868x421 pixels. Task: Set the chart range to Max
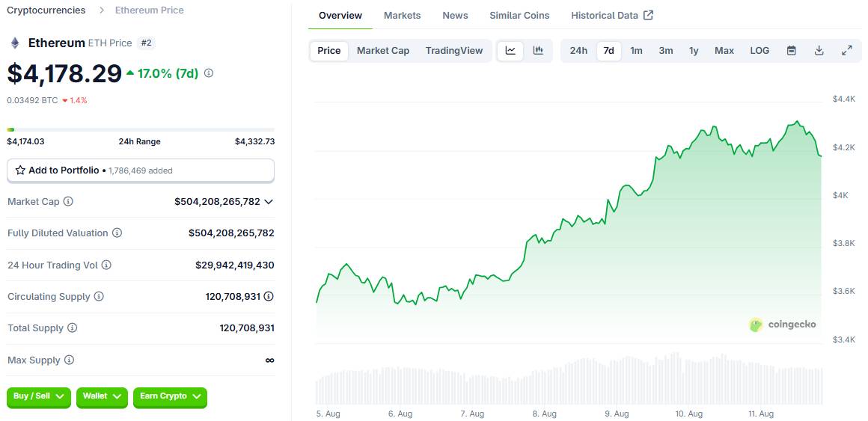[x=724, y=51]
